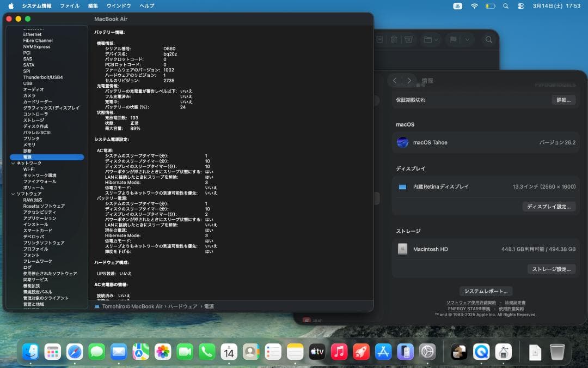Viewport: 588px width, 368px height.
Task: Open the ヘルプ menu
Action: (x=147, y=6)
